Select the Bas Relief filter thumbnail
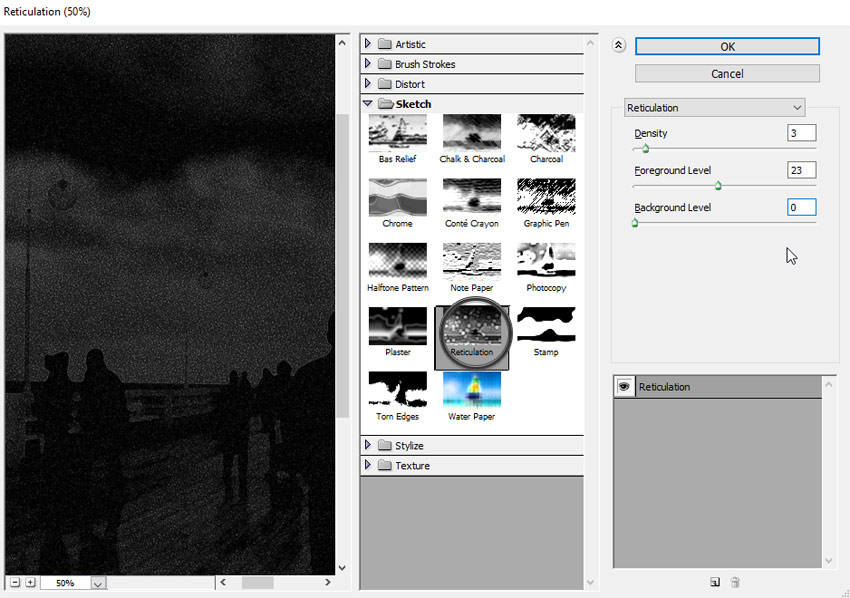The height and width of the screenshot is (598, 850). pos(397,132)
